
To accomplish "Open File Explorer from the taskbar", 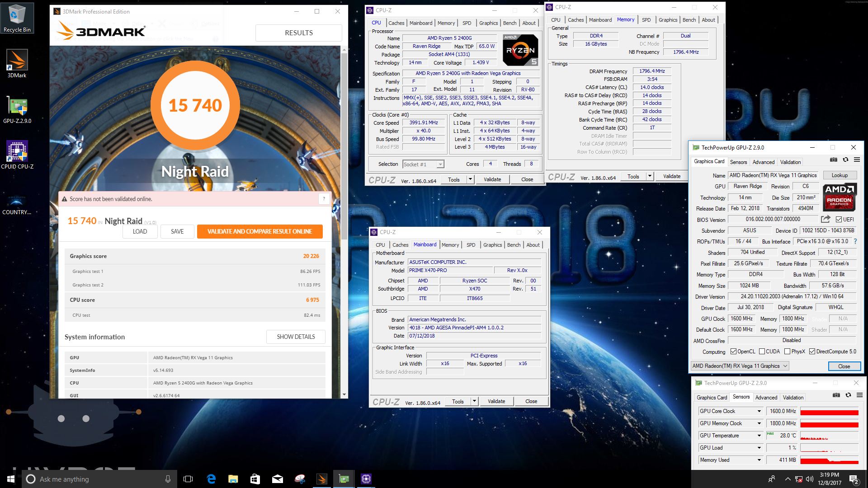I will [x=233, y=479].
